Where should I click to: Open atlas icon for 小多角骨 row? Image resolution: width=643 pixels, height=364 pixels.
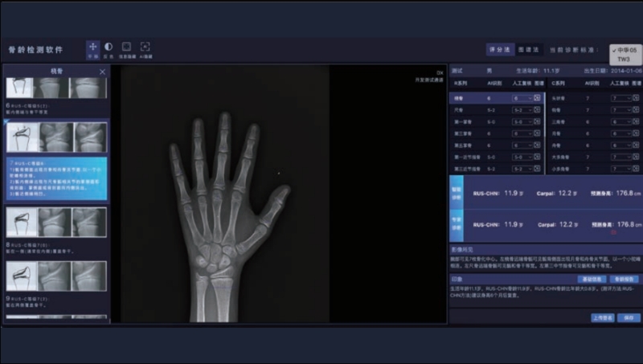pyautogui.click(x=636, y=169)
